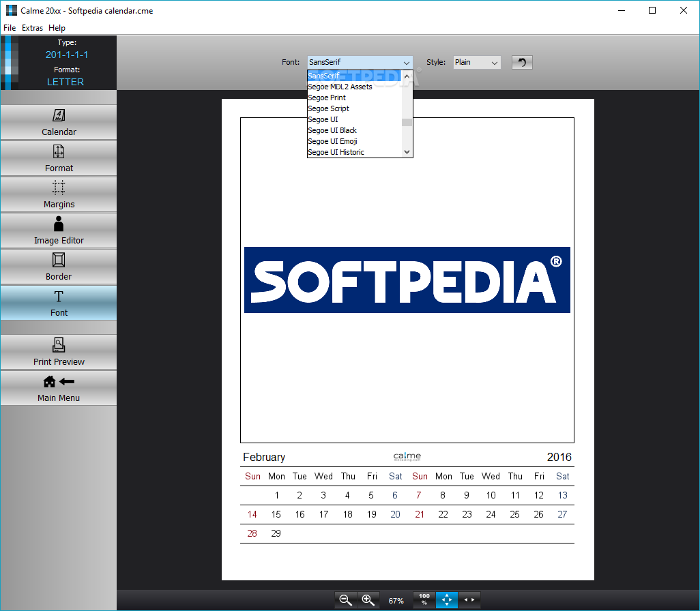Click day 29 in the calendar
The image size is (700, 611).
(x=276, y=533)
